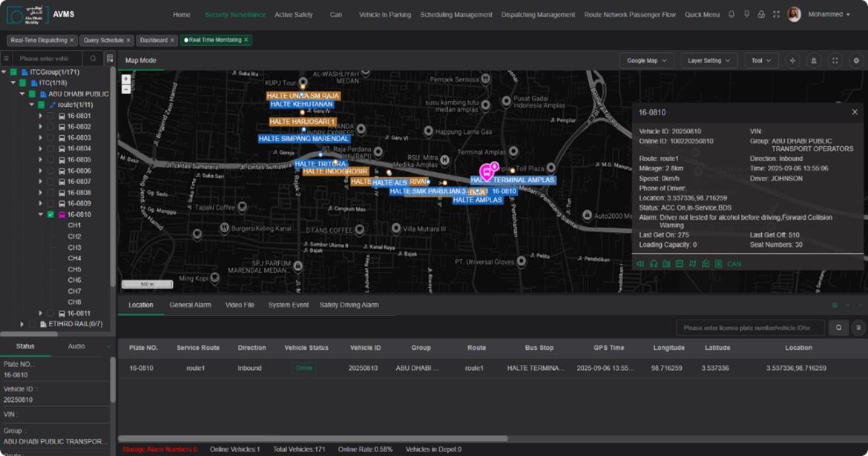The width and height of the screenshot is (868, 456).
Task: Click the map fullscreen icon
Action: pyautogui.click(x=835, y=61)
